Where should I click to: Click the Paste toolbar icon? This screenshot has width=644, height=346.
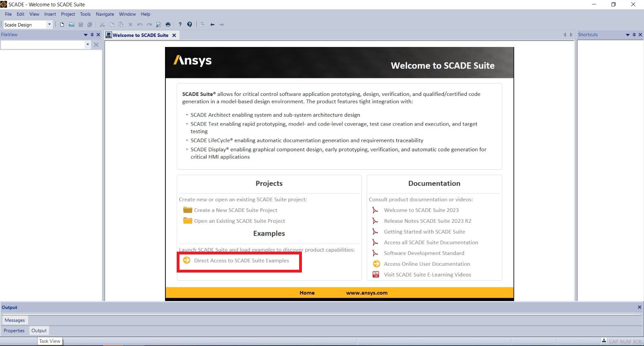click(121, 24)
